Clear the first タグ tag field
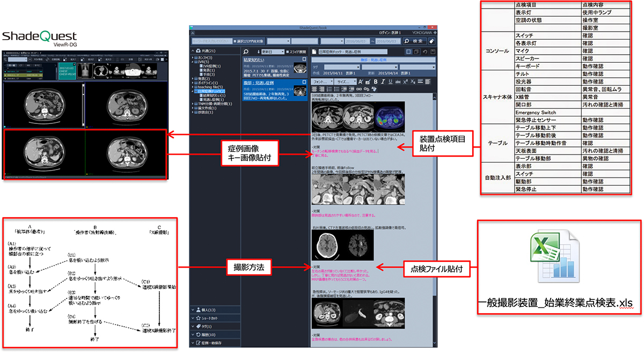This screenshot has height=353, width=644. click(x=357, y=67)
